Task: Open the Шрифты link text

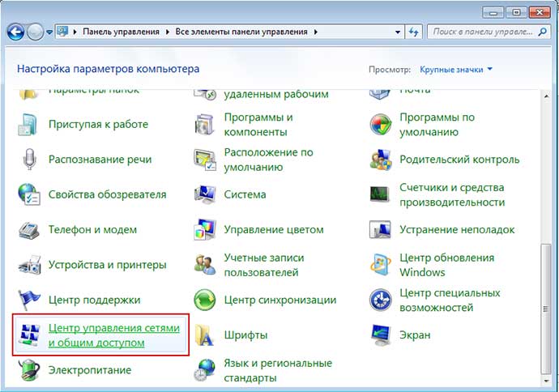Action: [245, 335]
